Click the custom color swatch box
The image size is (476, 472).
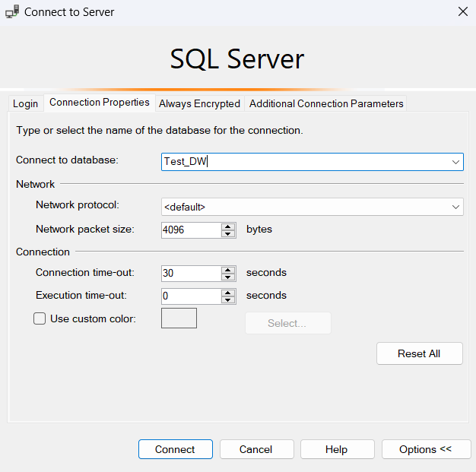pyautogui.click(x=179, y=318)
